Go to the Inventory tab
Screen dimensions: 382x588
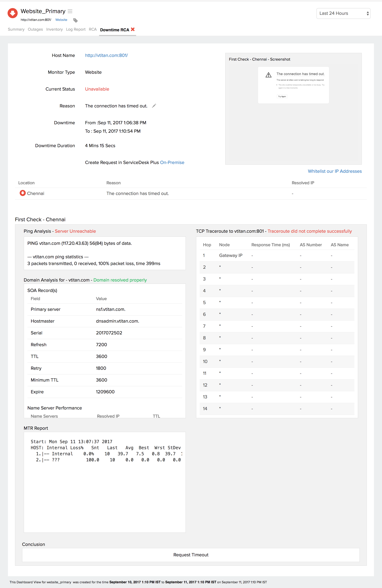click(54, 29)
